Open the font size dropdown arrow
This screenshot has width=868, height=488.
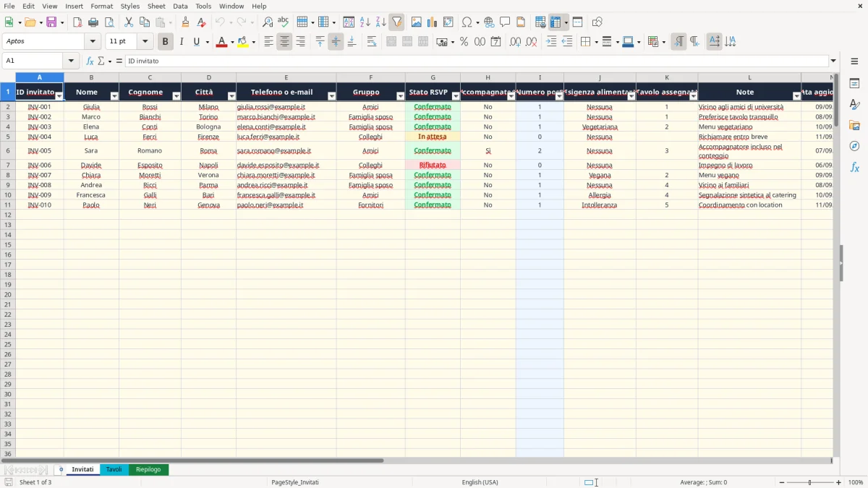(x=145, y=42)
